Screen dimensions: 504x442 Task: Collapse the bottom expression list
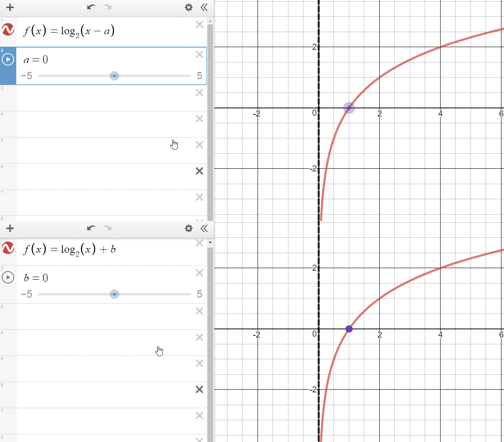click(204, 228)
